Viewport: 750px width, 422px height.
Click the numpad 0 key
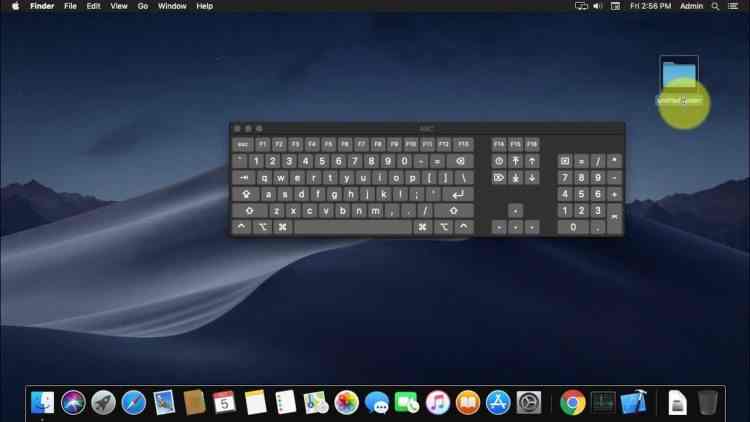click(573, 227)
